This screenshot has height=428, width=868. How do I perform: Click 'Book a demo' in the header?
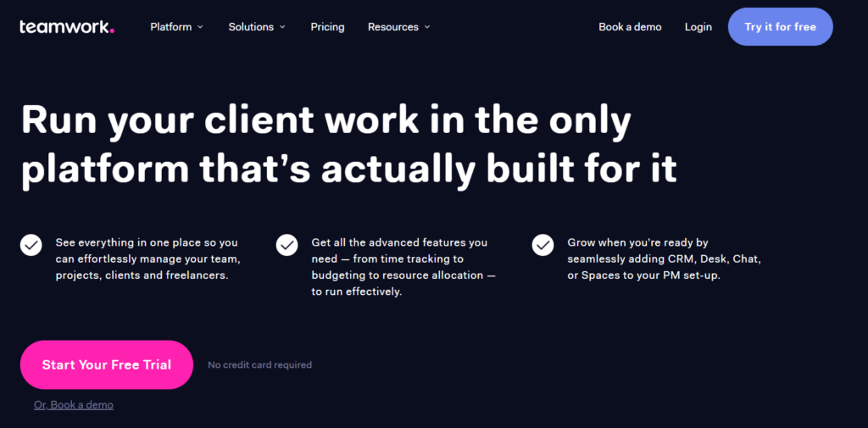coord(630,26)
